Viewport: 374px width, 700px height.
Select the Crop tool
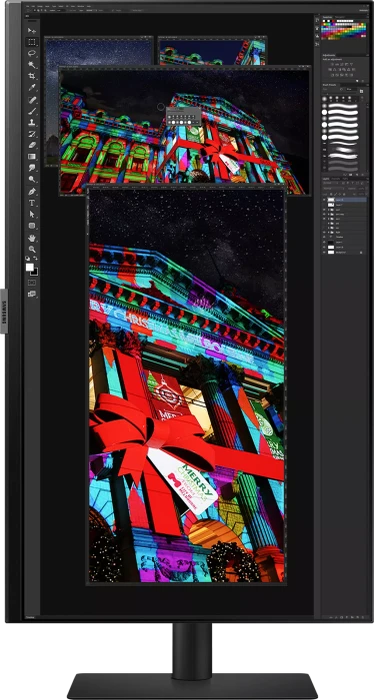pyautogui.click(x=32, y=76)
